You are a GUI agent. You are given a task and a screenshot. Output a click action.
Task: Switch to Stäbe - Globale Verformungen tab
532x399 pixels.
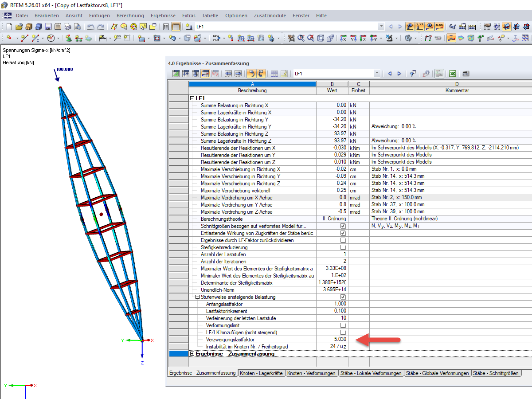(438, 373)
